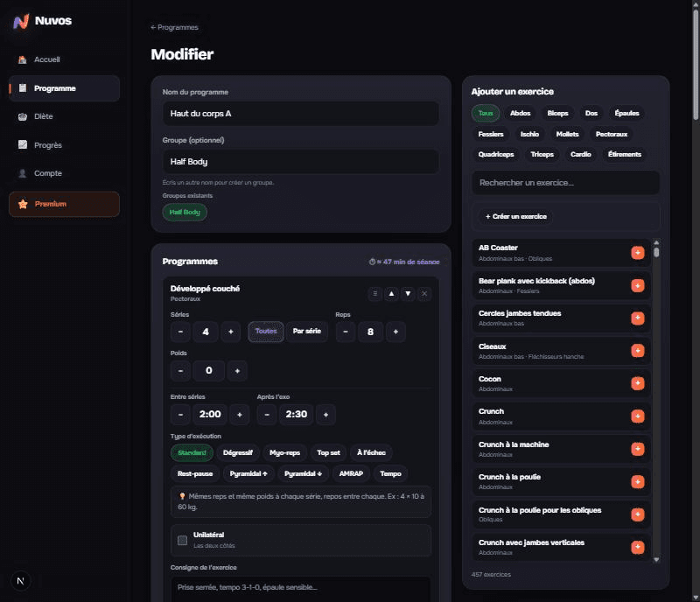Screen dimensions: 700x602
Task: Click the drag handle icon on Développé couché
Action: (x=375, y=293)
